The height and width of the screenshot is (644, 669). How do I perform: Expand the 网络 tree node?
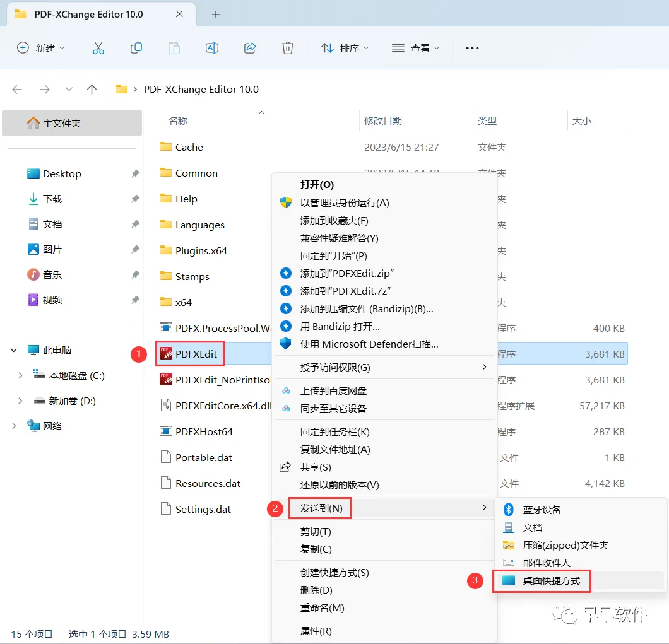[x=14, y=426]
